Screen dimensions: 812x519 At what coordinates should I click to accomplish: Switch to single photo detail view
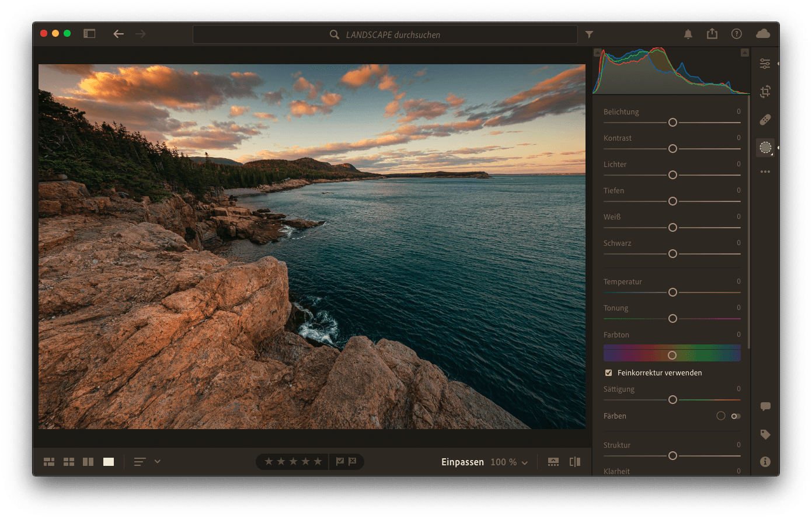coord(109,462)
